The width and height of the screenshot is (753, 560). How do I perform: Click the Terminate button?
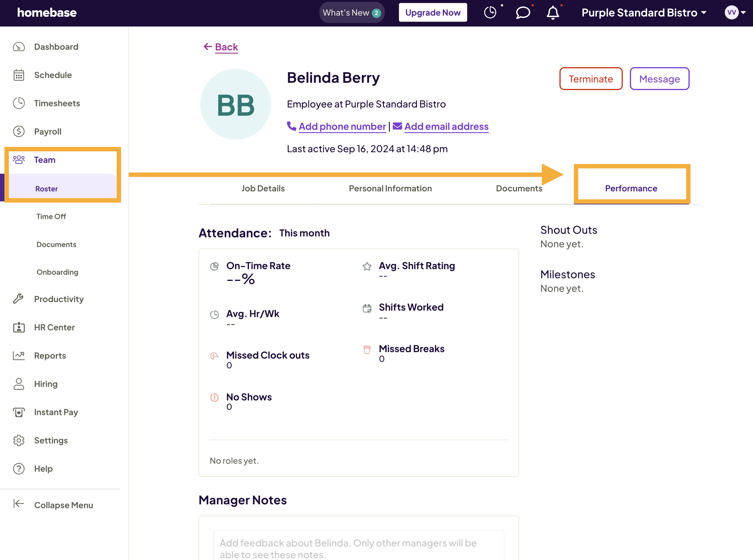coord(591,79)
